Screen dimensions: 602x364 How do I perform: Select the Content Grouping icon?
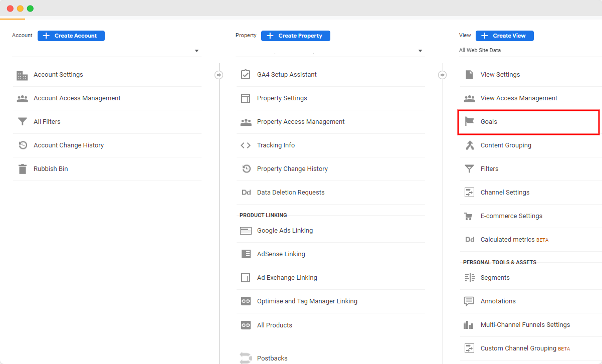tap(469, 145)
